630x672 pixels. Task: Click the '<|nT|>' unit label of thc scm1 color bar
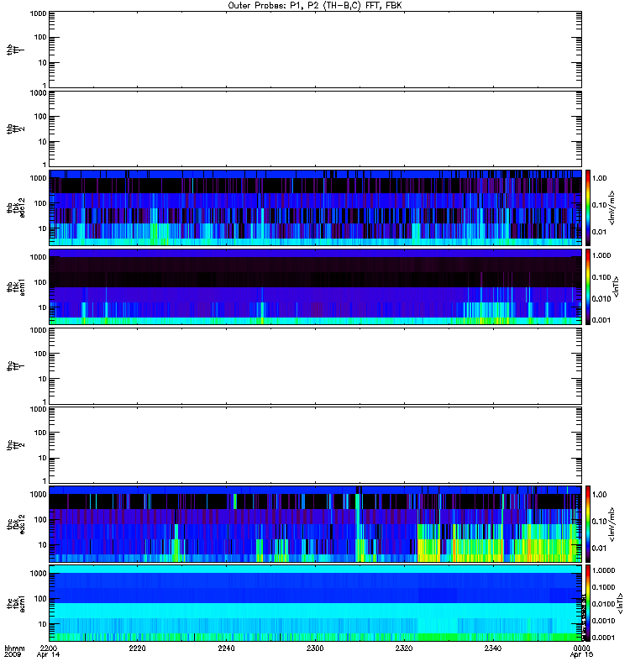(x=619, y=605)
